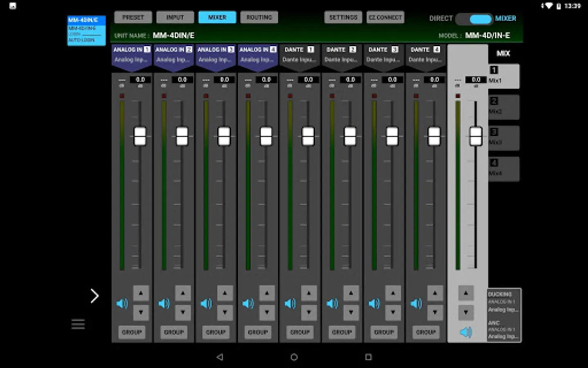
Task: Raise the Mix1 master level with up arrow
Action: coord(466,293)
